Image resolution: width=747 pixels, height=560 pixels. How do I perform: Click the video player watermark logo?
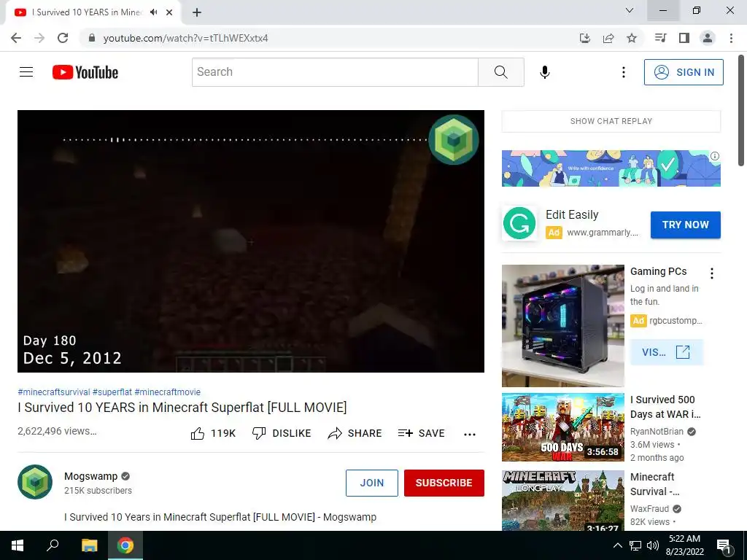click(454, 139)
